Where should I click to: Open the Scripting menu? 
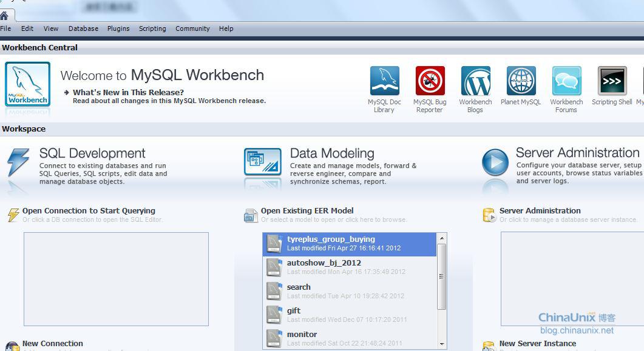tap(152, 28)
